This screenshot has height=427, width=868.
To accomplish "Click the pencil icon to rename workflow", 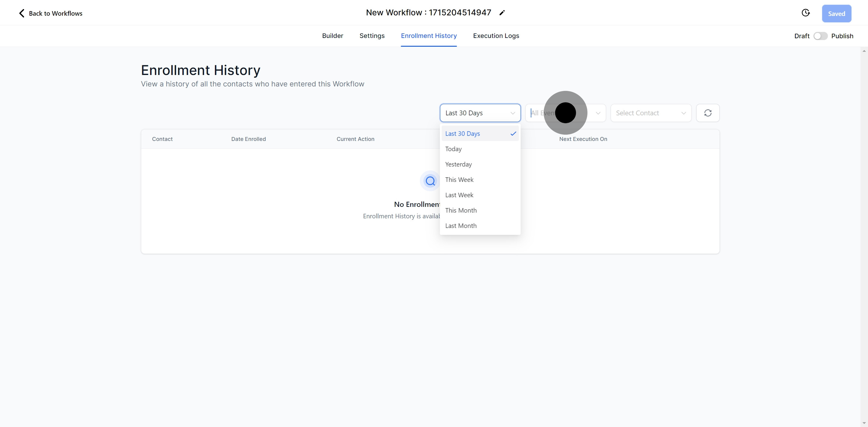I will point(502,13).
